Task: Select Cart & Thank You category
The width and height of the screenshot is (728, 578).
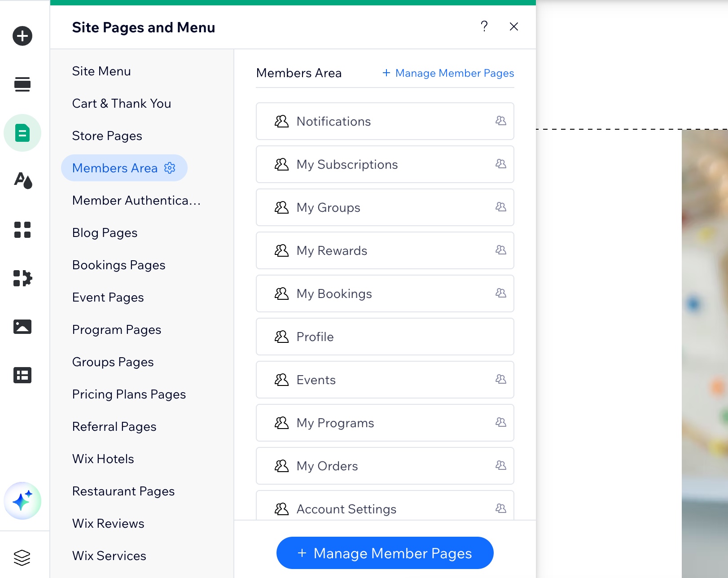Action: [x=122, y=103]
